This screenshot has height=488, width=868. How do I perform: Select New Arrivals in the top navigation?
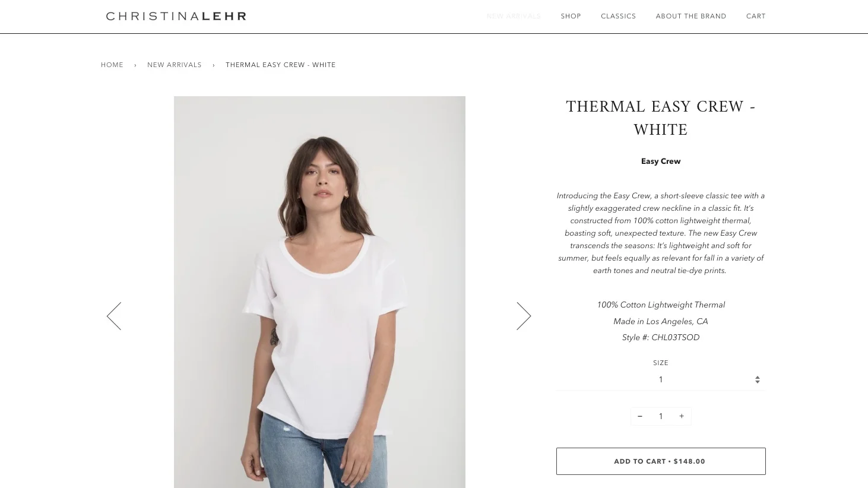point(514,16)
